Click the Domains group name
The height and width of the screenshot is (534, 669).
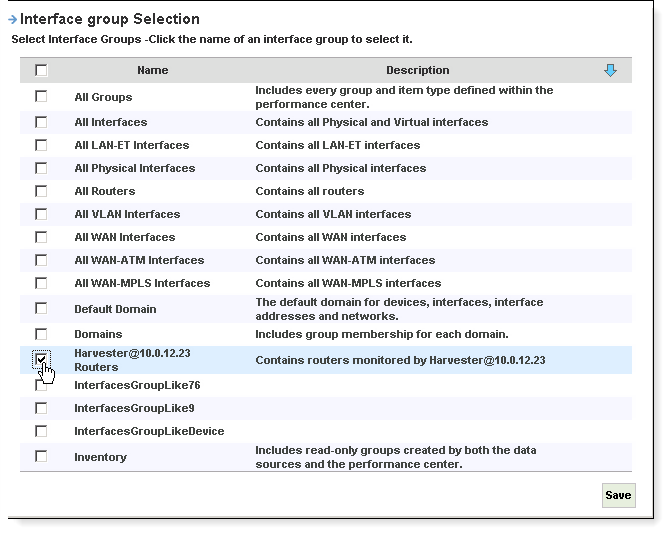point(98,334)
